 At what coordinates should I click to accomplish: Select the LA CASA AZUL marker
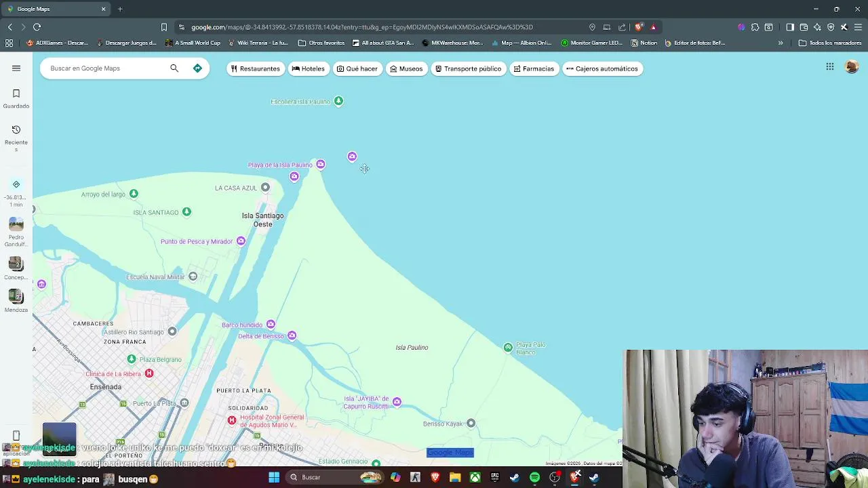[x=265, y=187]
